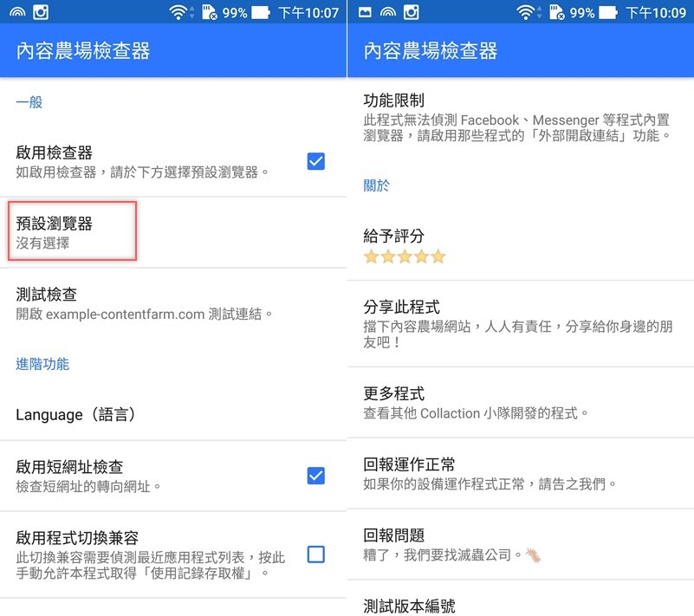The width and height of the screenshot is (694, 616).
Task: Tap 回報問題 to report a bug
Action: tap(521, 545)
